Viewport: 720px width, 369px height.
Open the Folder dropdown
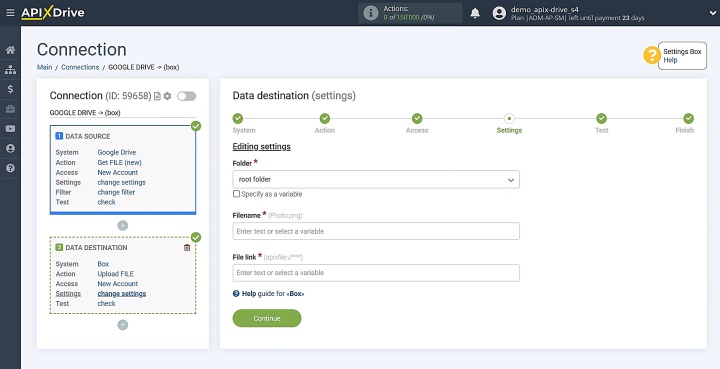[x=376, y=179]
